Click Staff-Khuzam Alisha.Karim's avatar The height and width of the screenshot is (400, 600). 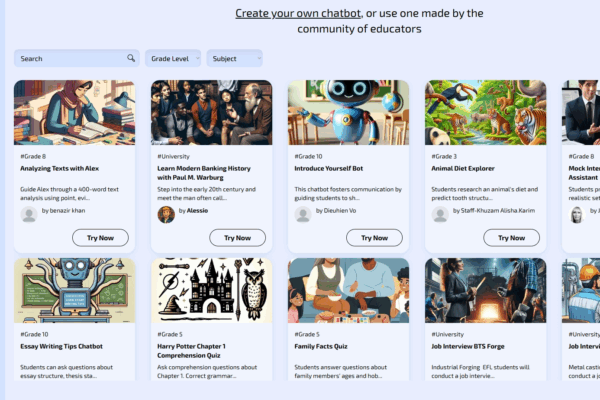pyautogui.click(x=440, y=212)
